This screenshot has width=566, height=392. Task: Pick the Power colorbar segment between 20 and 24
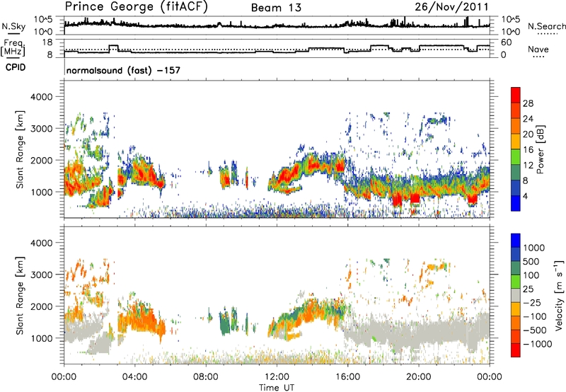[x=516, y=126]
